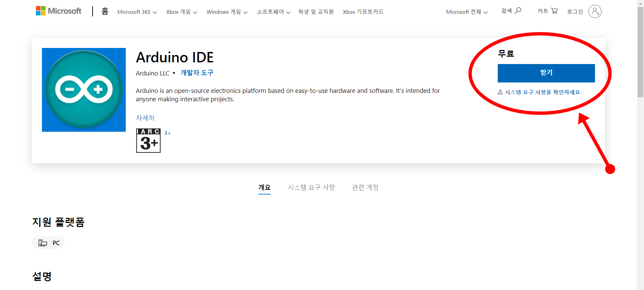Click 시스템 요구 사항을 확인하세요 link
The image size is (644, 290).
point(543,92)
